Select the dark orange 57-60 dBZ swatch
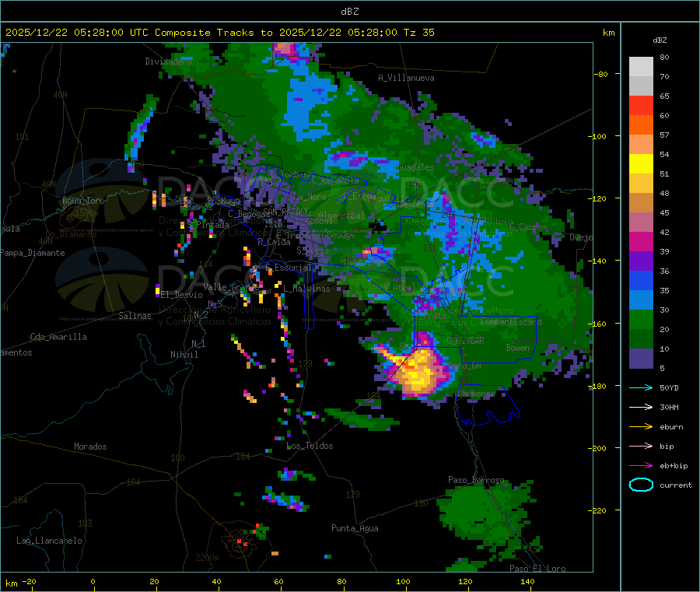Image resolution: width=700 pixels, height=592 pixels. 641,125
